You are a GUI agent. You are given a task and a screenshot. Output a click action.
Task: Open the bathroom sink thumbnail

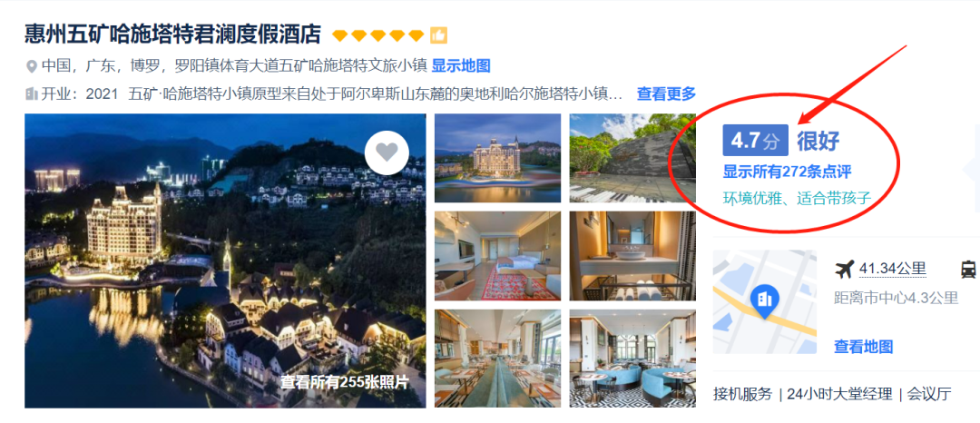coord(632,256)
